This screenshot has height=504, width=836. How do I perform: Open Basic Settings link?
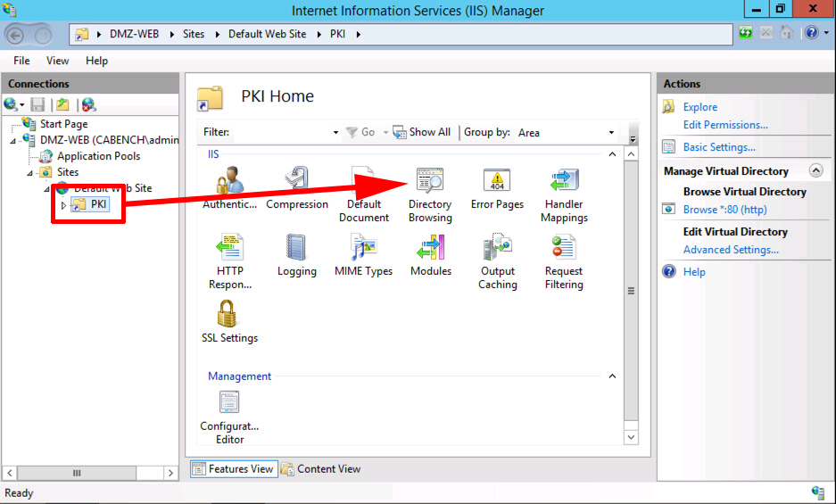[x=719, y=147]
